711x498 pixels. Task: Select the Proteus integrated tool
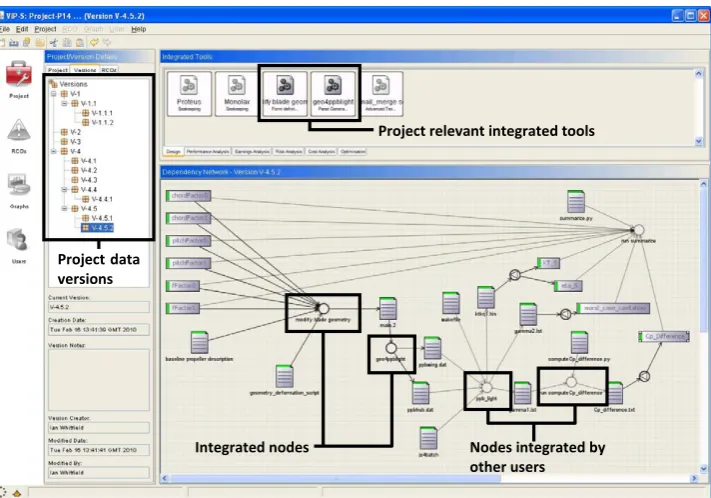point(189,94)
